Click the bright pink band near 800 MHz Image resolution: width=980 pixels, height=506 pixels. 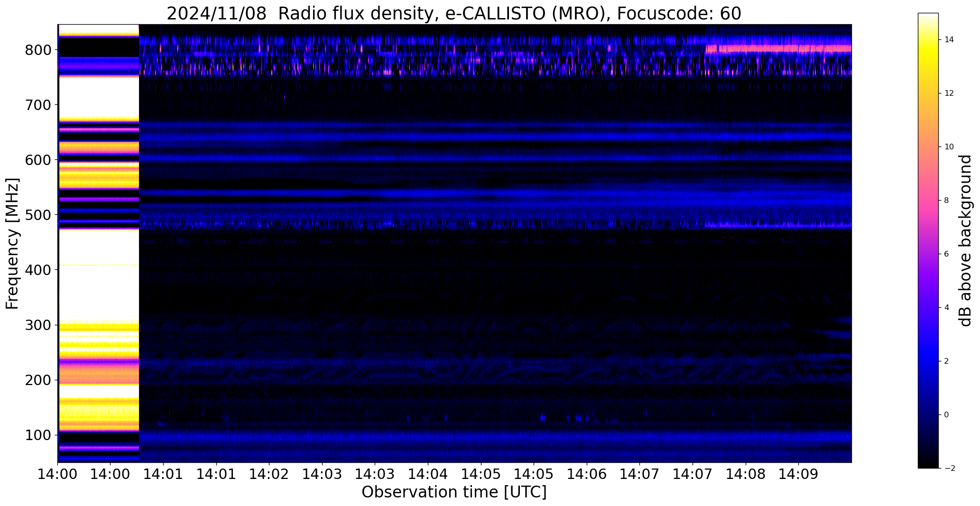pyautogui.click(x=778, y=48)
